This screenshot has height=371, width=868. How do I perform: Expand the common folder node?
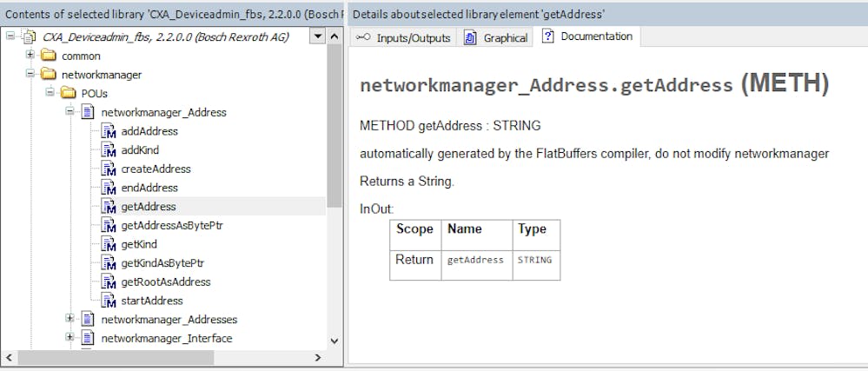(30, 56)
